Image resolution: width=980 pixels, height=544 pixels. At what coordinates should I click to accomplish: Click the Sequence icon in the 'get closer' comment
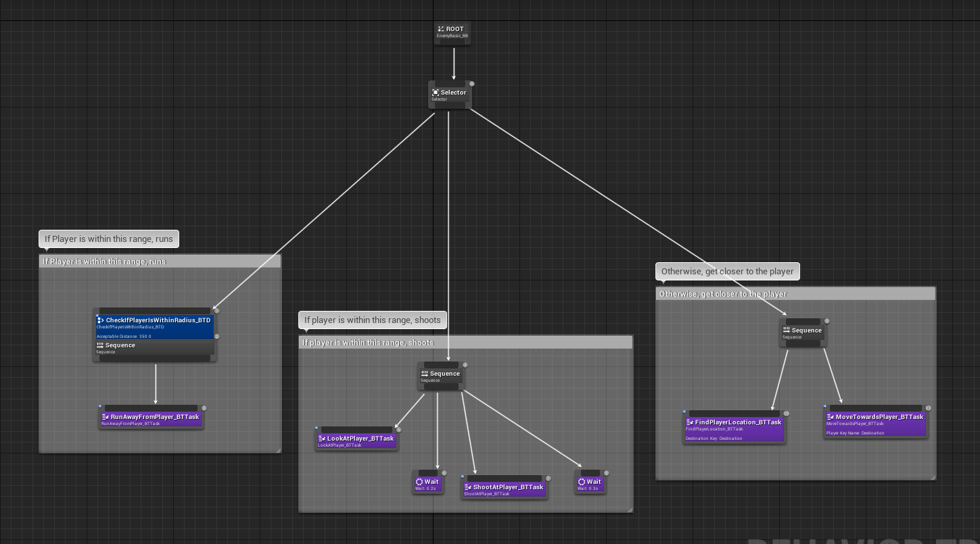[787, 330]
